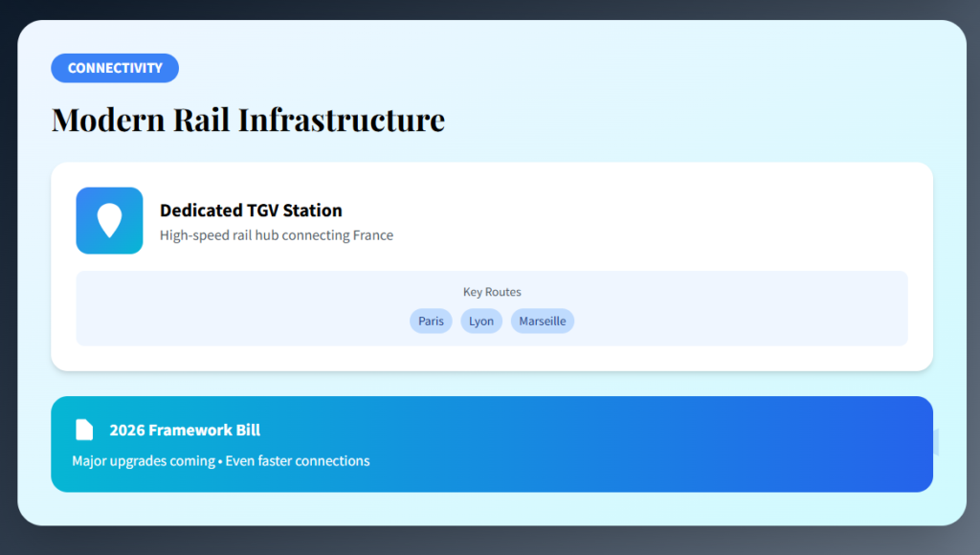Click the document icon beside 2026 Framework Bill

pyautogui.click(x=84, y=430)
